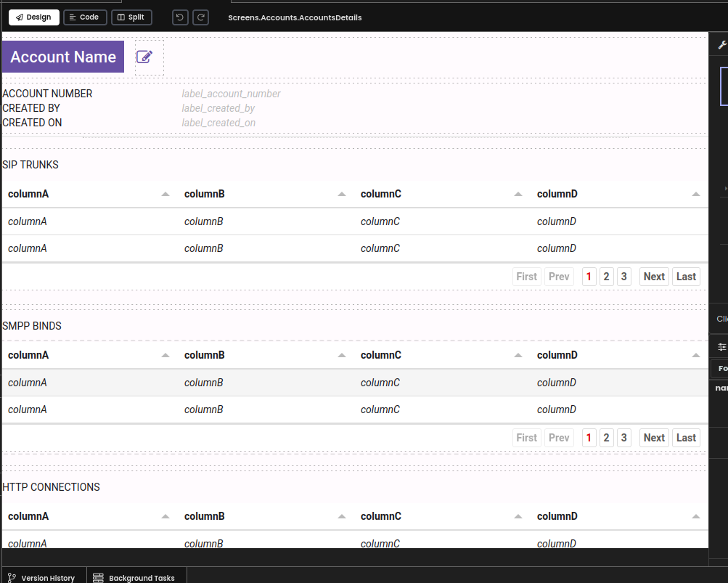Go to page 3 in SMPP BINDS table
Viewport: 728px width, 583px height.
pyautogui.click(x=624, y=438)
